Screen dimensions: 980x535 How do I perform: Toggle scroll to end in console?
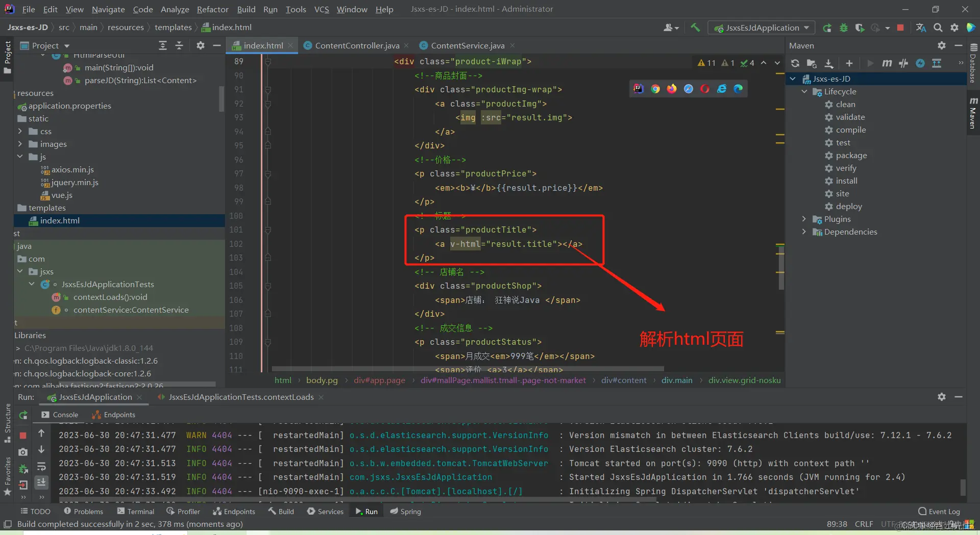click(x=41, y=482)
